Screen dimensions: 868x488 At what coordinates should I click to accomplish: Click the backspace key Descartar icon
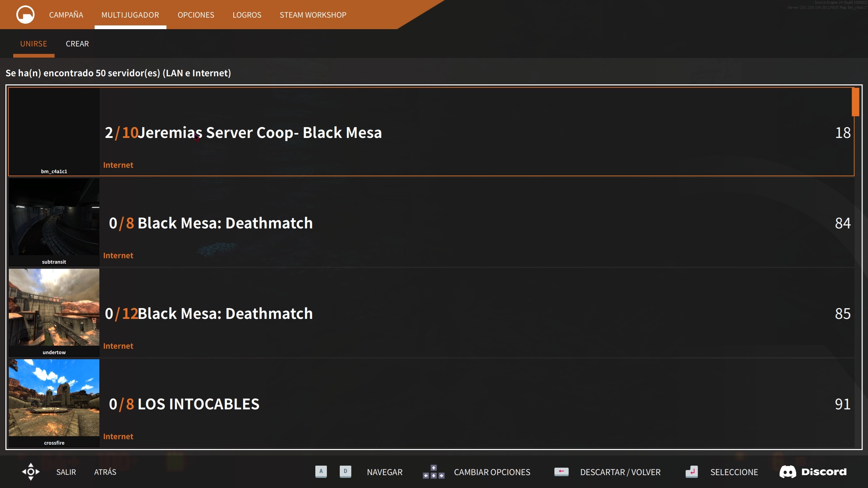(x=561, y=471)
